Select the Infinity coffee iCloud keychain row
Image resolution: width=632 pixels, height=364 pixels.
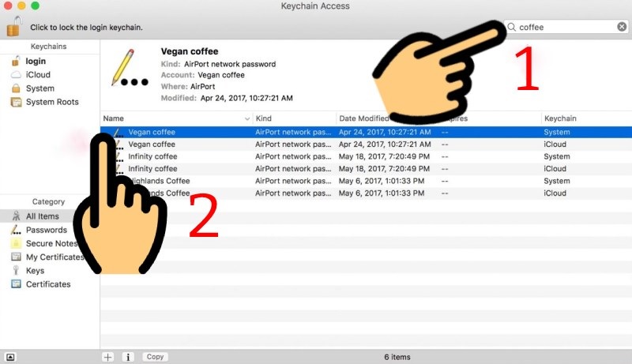click(366, 169)
